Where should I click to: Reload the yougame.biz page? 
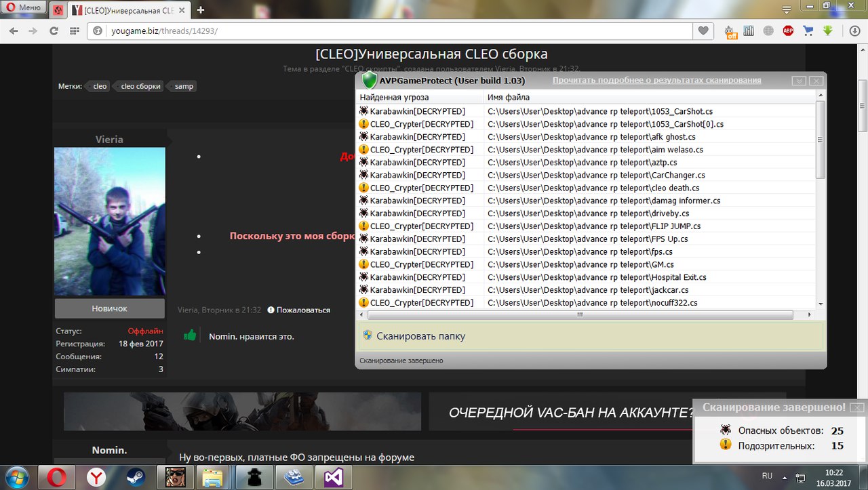(54, 31)
